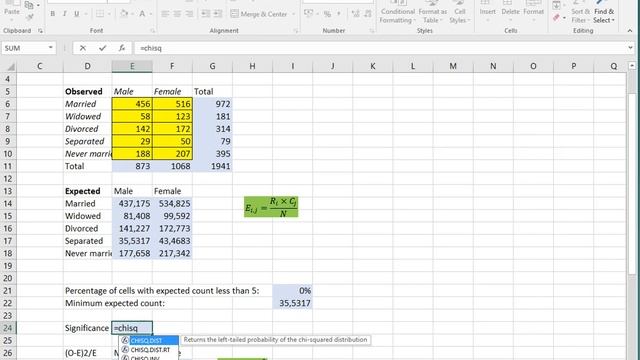Apply Comma Style format
The height and width of the screenshot is (360, 640).
click(x=338, y=14)
